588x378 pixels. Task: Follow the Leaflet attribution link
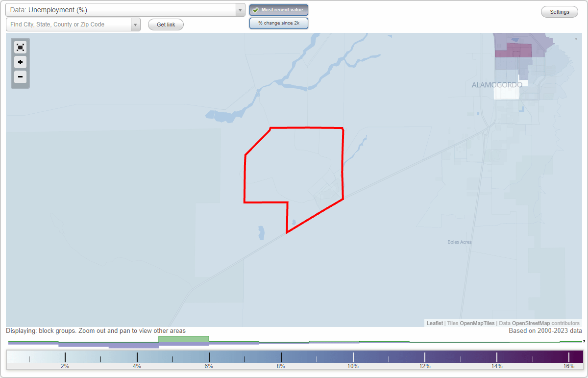435,323
